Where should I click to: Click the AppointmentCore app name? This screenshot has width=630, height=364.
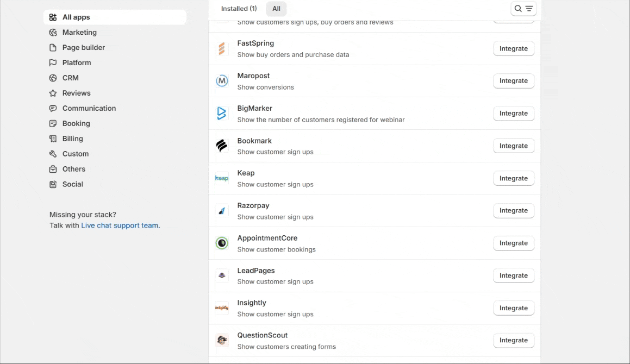[x=267, y=239]
